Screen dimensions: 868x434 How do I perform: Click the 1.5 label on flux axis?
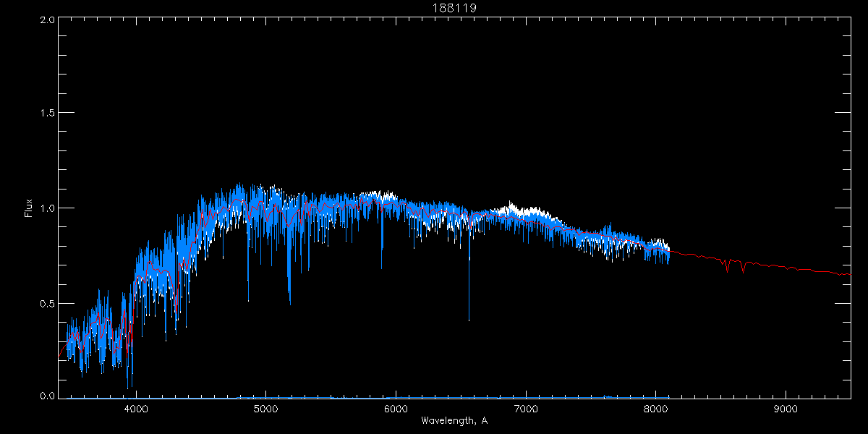click(x=47, y=114)
